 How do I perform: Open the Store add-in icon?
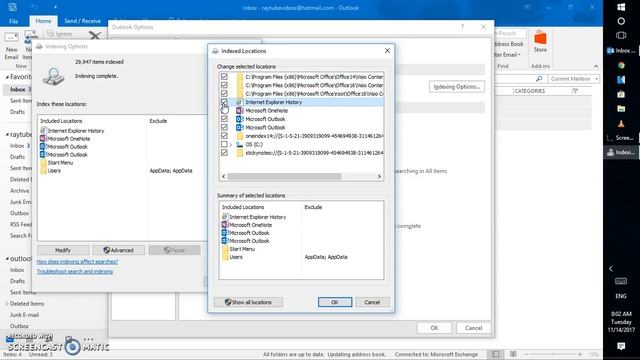[x=540, y=38]
